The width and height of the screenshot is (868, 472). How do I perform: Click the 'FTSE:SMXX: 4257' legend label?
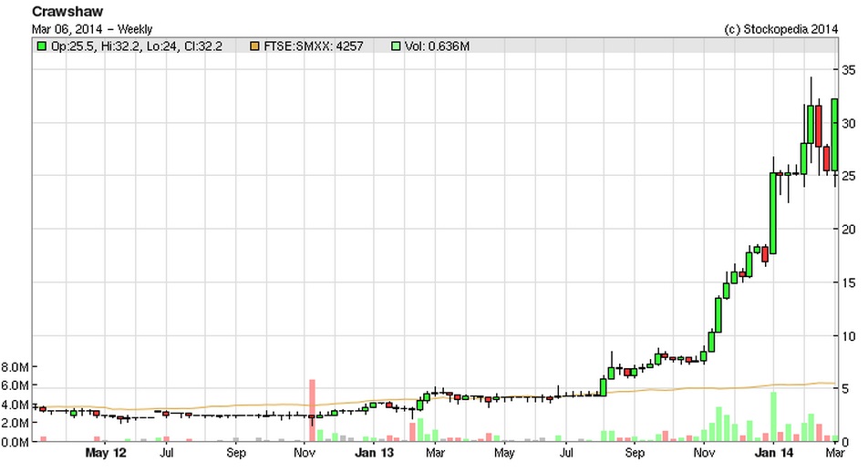[x=314, y=46]
